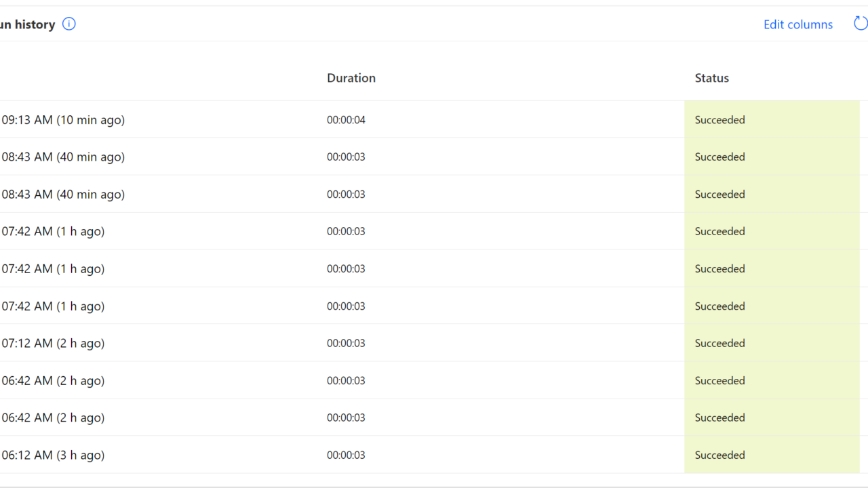
Task: Select the 06:12 AM run entry
Action: tap(53, 455)
